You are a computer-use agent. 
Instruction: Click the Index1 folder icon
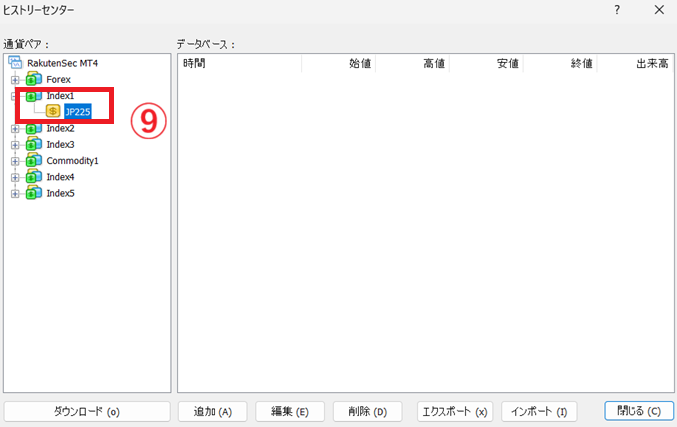(34, 96)
